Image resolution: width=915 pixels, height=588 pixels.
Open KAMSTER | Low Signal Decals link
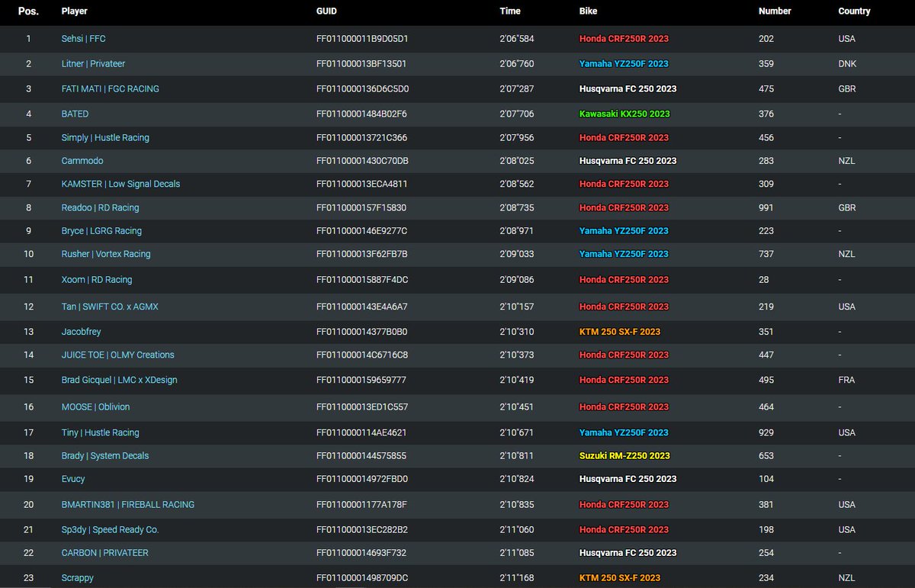[120, 184]
